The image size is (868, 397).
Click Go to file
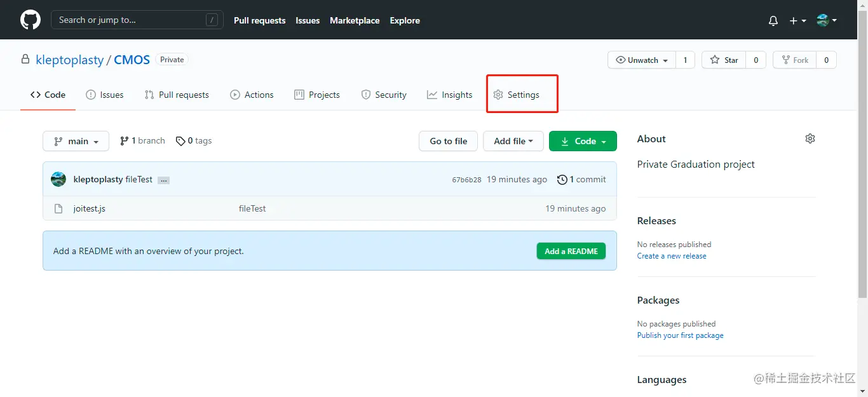[449, 141]
